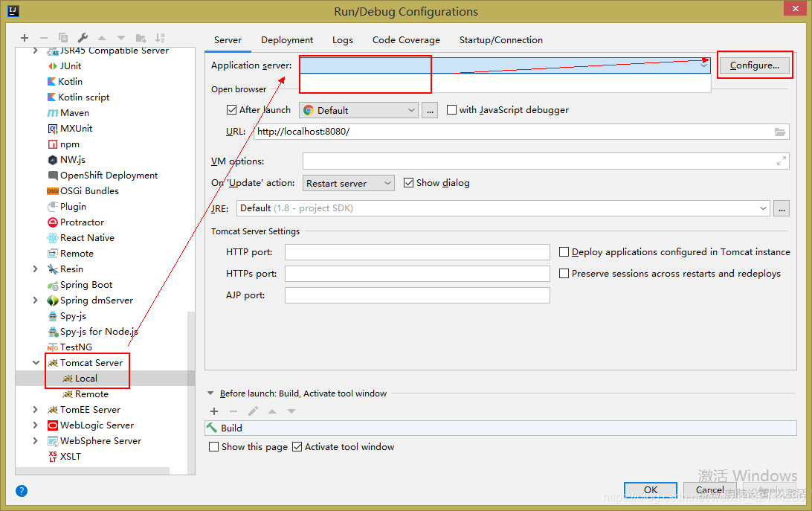Open browser selection ellipsis button
The image size is (812, 511).
pos(430,110)
